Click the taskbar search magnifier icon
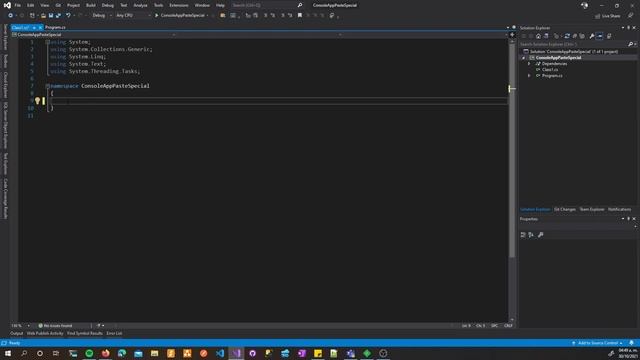The height and width of the screenshot is (360, 640). tap(24, 353)
